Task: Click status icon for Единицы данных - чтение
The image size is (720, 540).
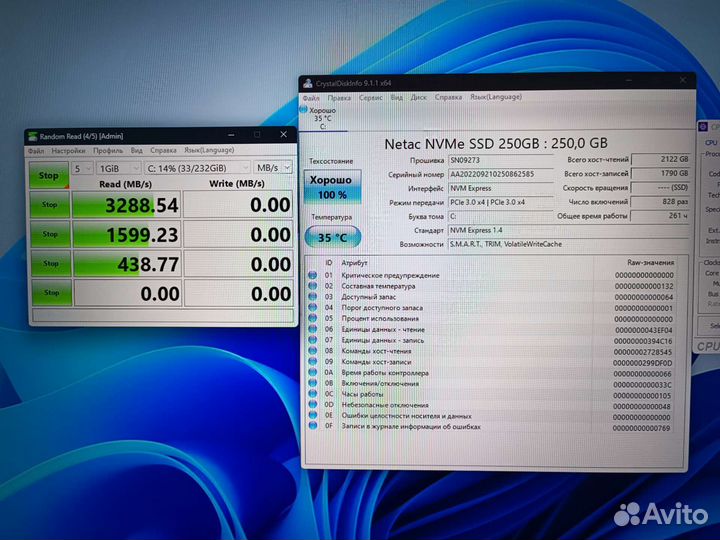Action: coord(313,329)
